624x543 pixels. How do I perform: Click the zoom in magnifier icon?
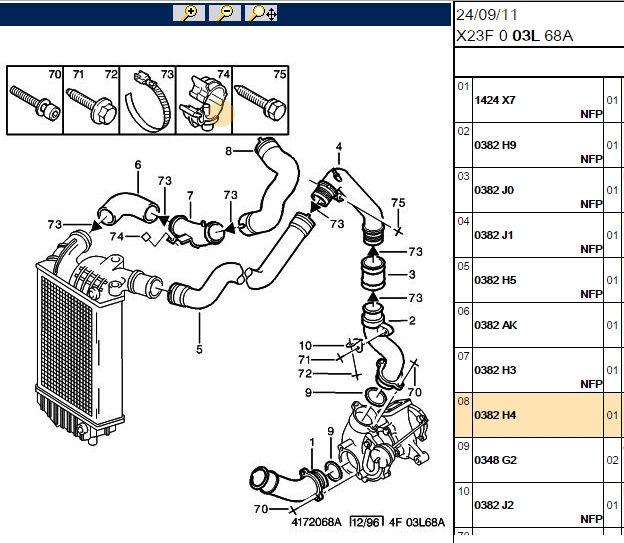coord(189,13)
